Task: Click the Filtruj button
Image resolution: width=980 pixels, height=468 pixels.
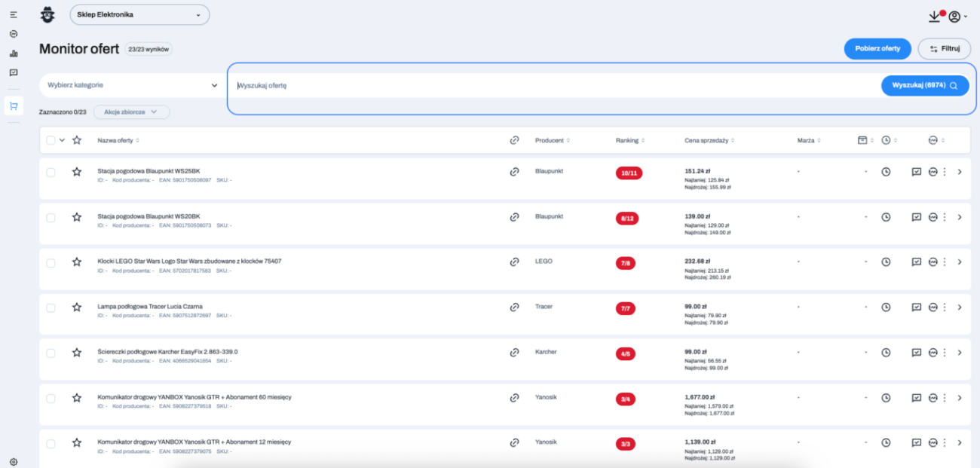Action: [x=944, y=48]
